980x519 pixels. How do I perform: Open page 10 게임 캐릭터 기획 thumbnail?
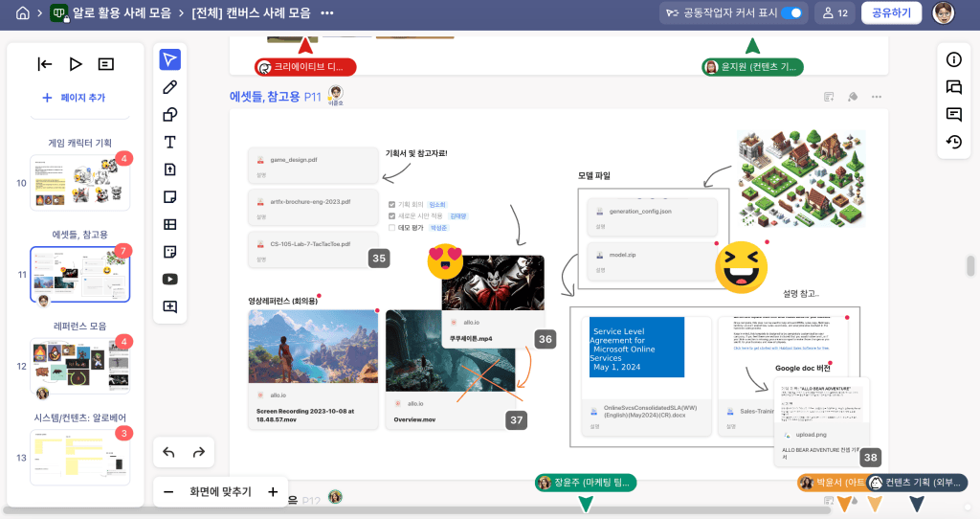point(80,183)
